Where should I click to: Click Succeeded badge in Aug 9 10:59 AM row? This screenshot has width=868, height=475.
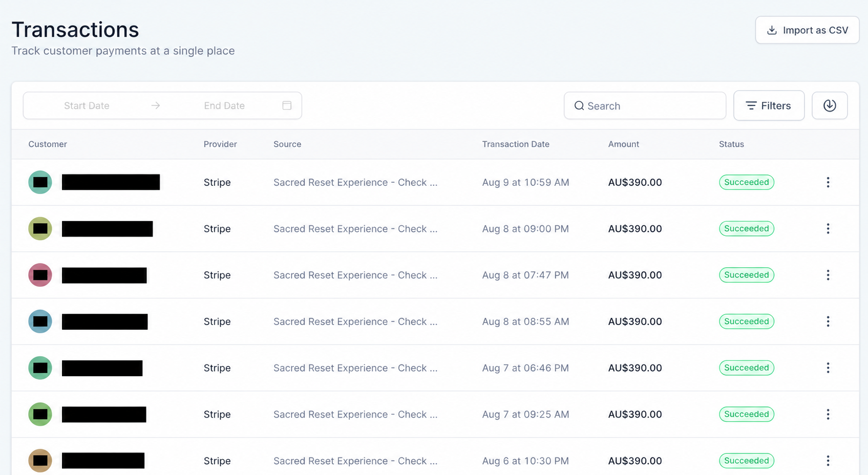(747, 182)
